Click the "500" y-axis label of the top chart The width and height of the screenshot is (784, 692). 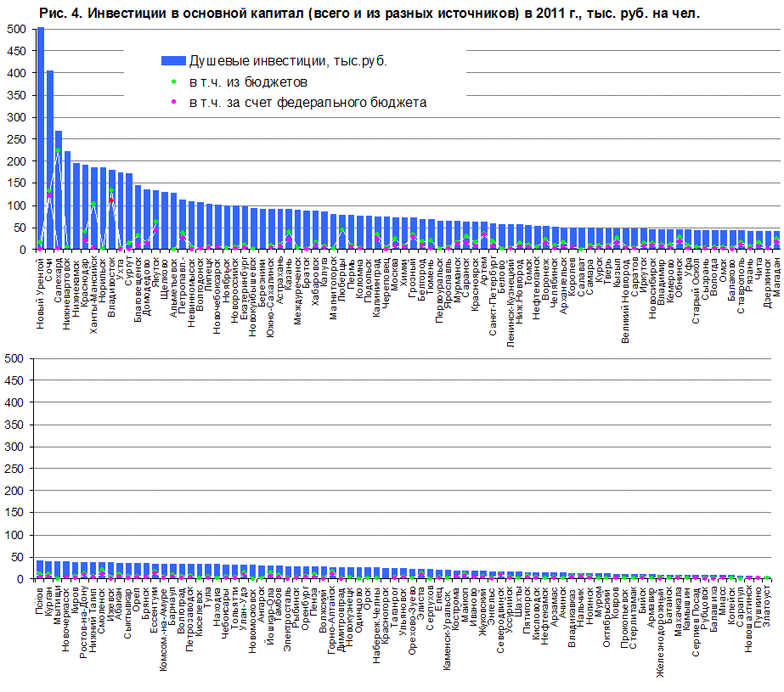(x=14, y=29)
